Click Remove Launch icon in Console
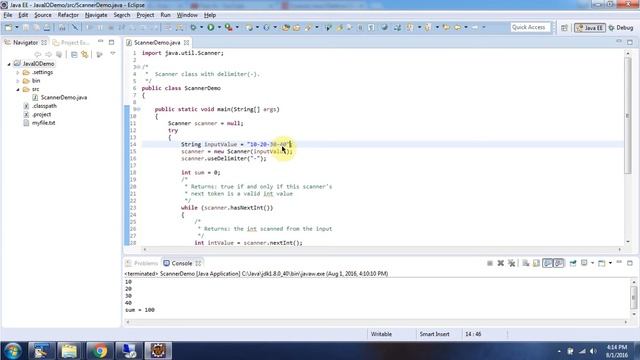640x360 pixels. [x=500, y=263]
